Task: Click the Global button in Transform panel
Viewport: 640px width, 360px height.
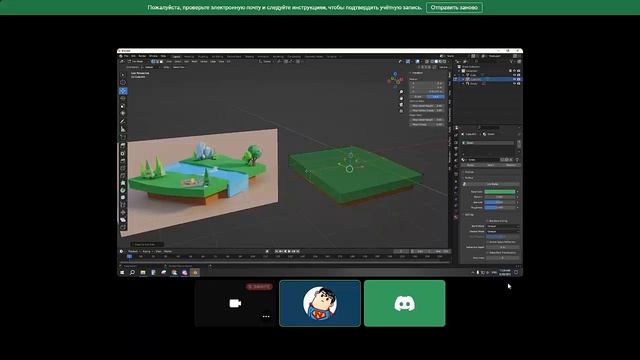Action: (x=418, y=96)
